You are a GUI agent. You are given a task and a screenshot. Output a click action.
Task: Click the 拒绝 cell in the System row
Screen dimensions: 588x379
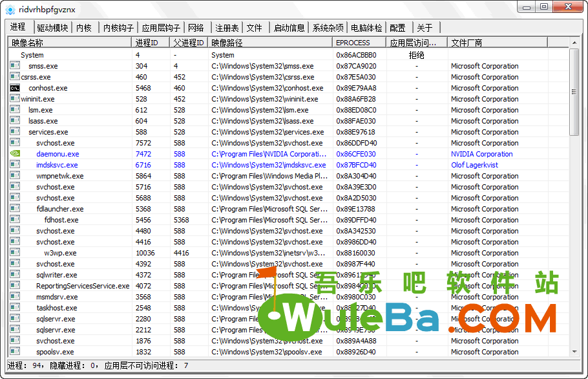(416, 55)
